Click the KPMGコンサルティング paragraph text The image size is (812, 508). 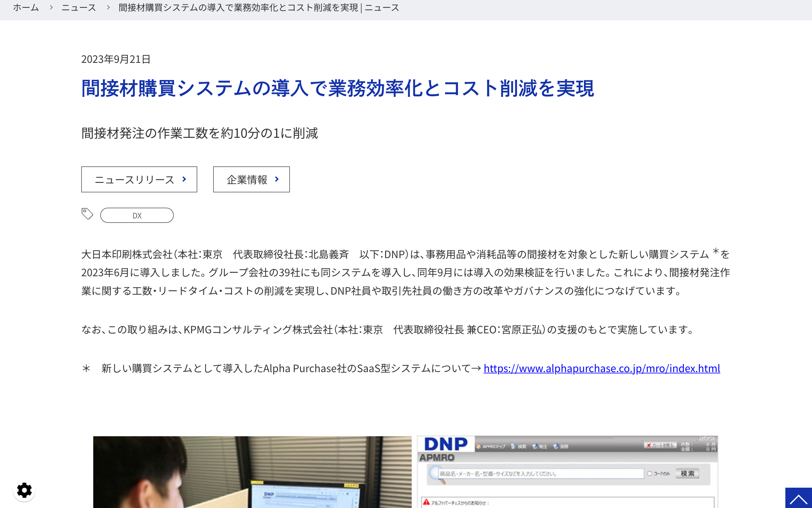(388, 329)
